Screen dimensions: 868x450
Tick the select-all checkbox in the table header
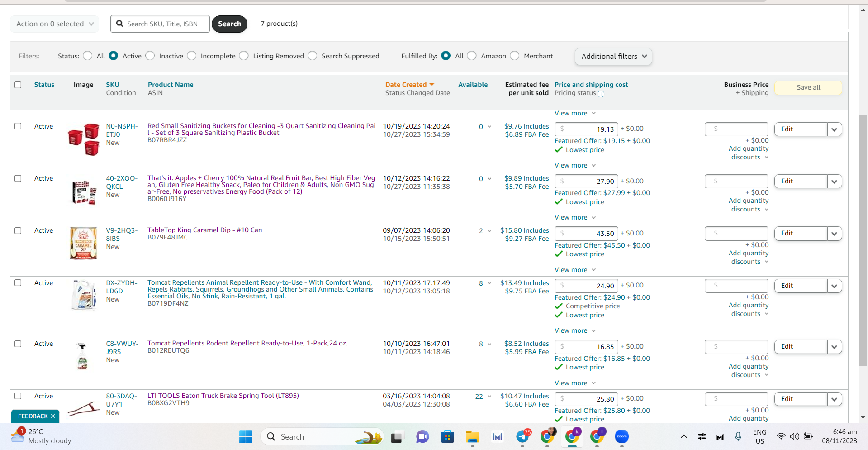[x=18, y=85]
